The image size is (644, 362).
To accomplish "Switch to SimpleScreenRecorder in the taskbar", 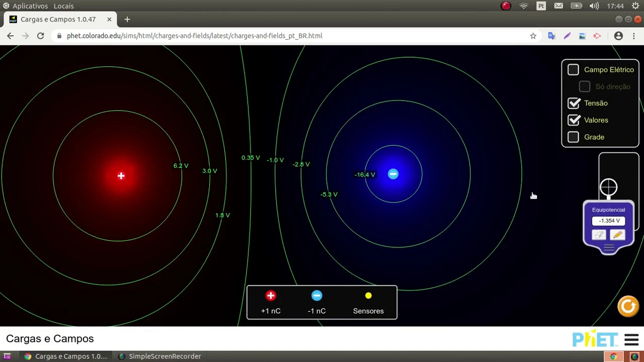I will tap(159, 356).
